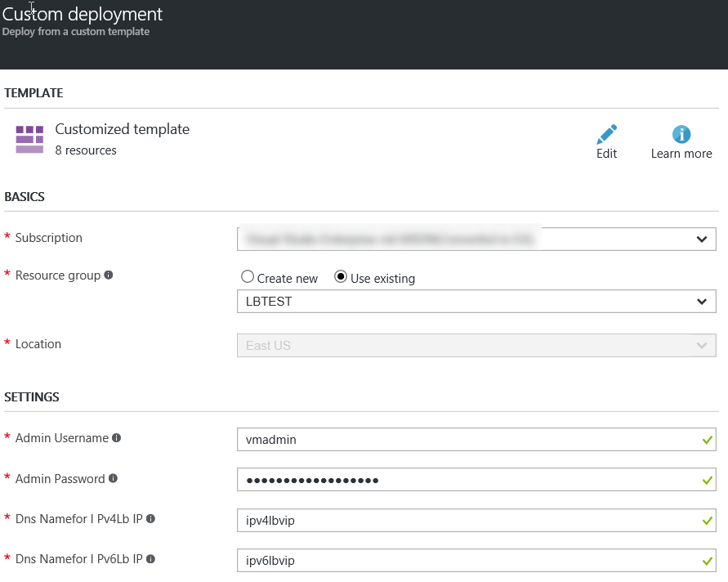
Task: Click info icon beside Dns Namefor IPv4Lb IP
Action: pos(150,518)
